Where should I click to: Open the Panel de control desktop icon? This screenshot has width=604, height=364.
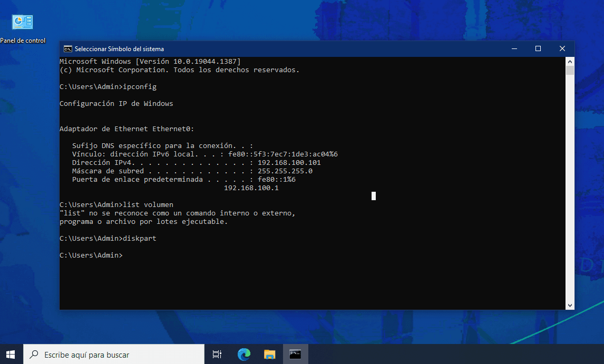coord(23,23)
